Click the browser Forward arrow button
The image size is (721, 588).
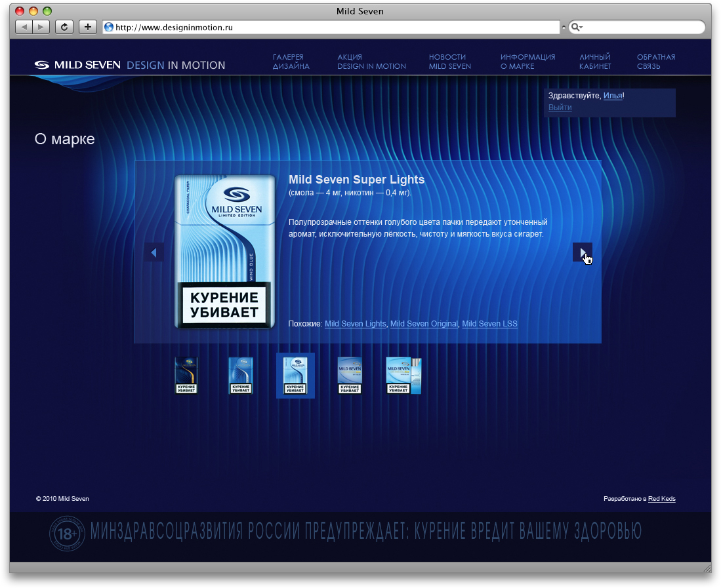(x=41, y=27)
